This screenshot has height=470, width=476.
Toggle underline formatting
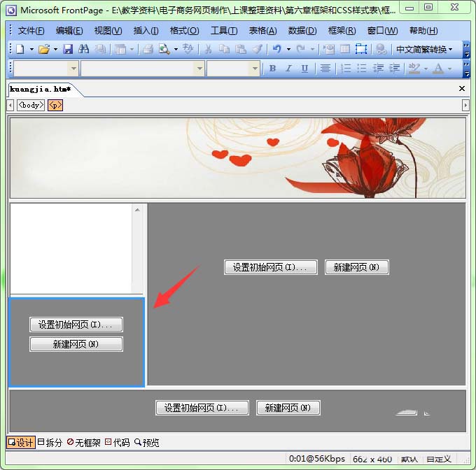coord(304,69)
